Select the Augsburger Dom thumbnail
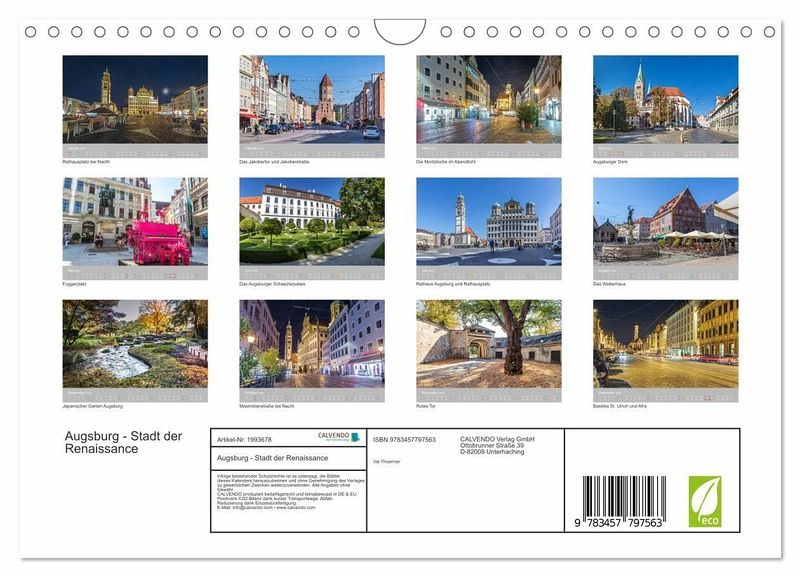Image resolution: width=800 pixels, height=577 pixels. tap(665, 99)
